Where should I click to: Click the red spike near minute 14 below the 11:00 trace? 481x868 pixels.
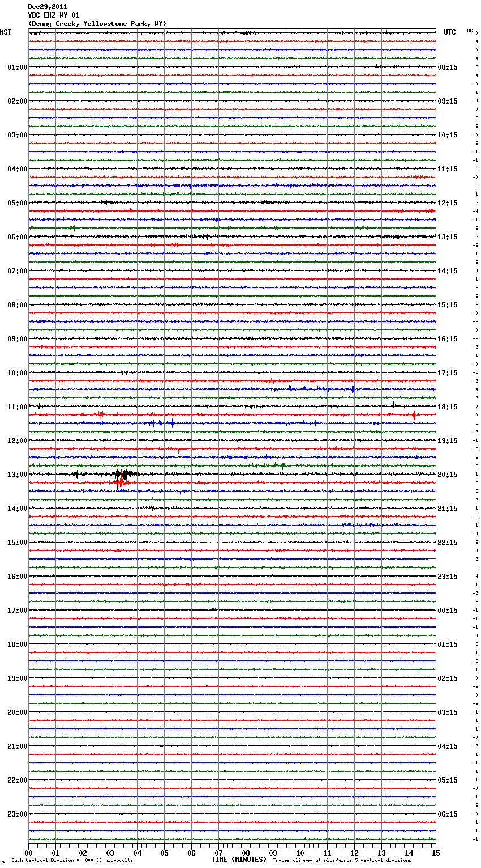point(414,415)
